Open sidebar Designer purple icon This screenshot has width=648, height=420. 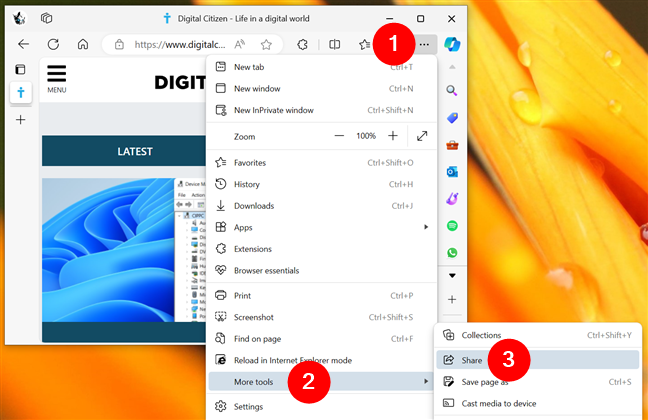point(452,199)
